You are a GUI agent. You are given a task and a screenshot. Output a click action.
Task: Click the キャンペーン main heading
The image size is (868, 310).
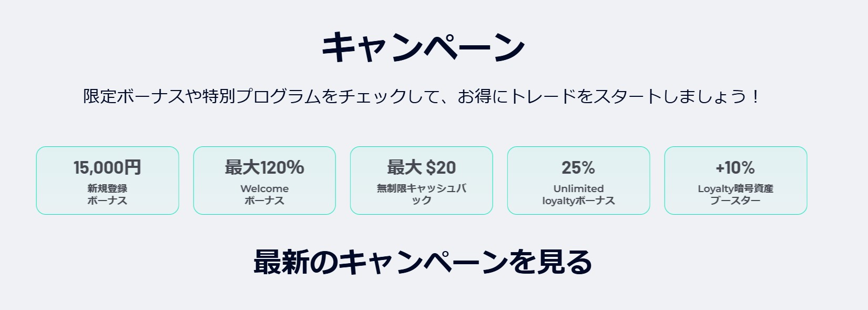pyautogui.click(x=423, y=47)
